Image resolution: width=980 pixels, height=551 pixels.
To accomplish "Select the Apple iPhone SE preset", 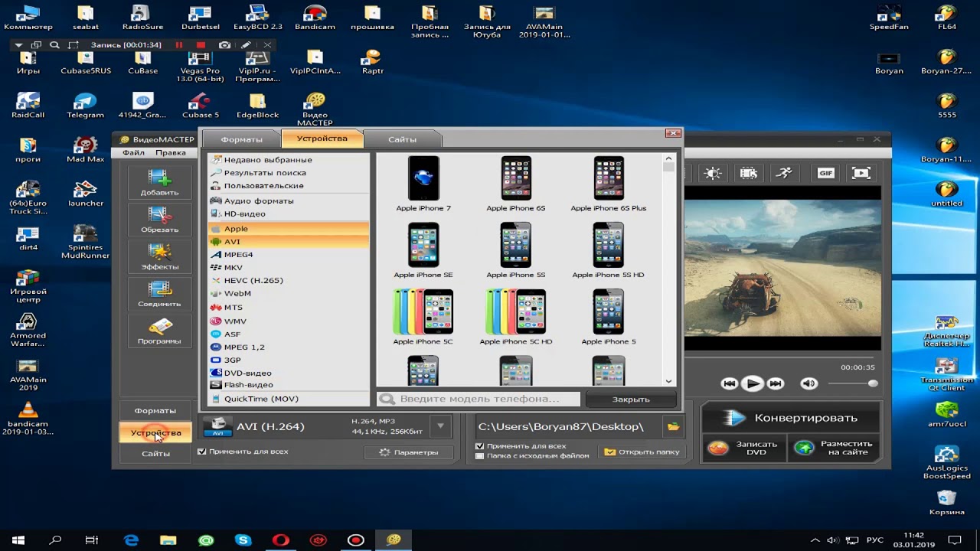I will tap(423, 250).
